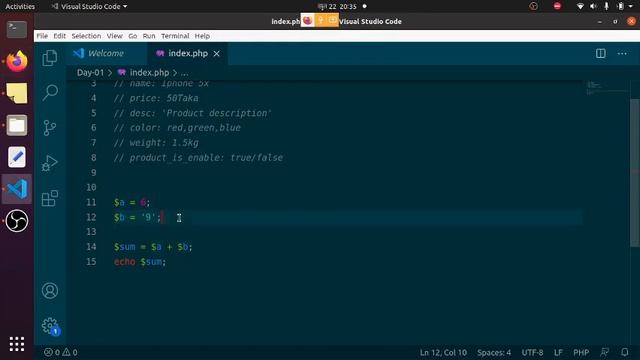640x360 pixels.
Task: Select PHP language mode in status bar
Action: click(x=581, y=352)
